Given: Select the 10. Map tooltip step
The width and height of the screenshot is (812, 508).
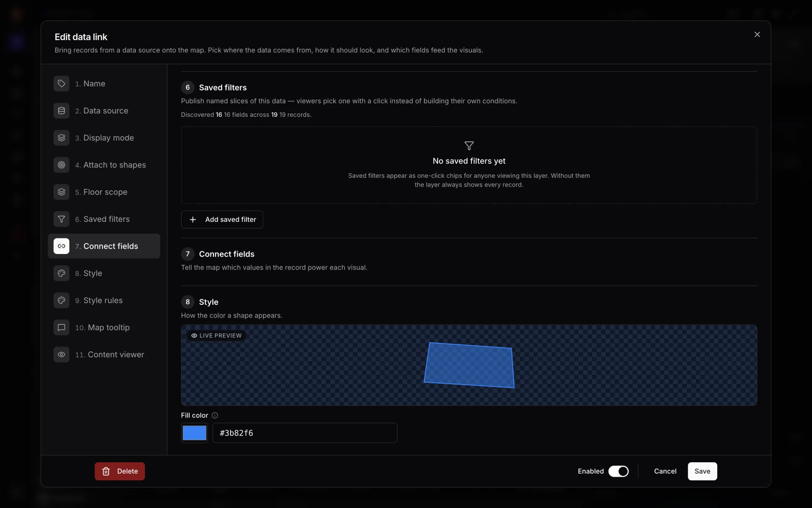Looking at the screenshot, I should [104, 327].
